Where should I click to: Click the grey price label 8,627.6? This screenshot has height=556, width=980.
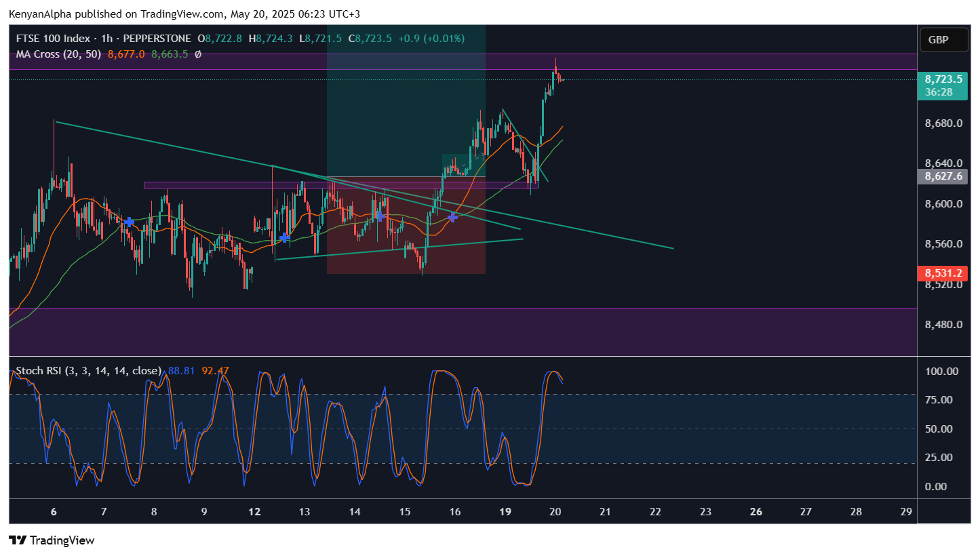[x=943, y=176]
